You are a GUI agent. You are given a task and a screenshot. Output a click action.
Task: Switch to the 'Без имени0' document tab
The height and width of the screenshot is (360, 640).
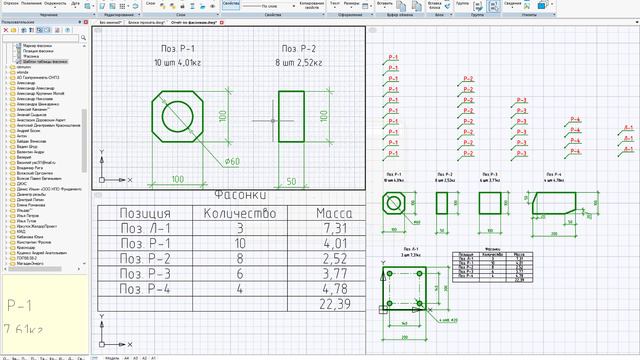(110, 22)
